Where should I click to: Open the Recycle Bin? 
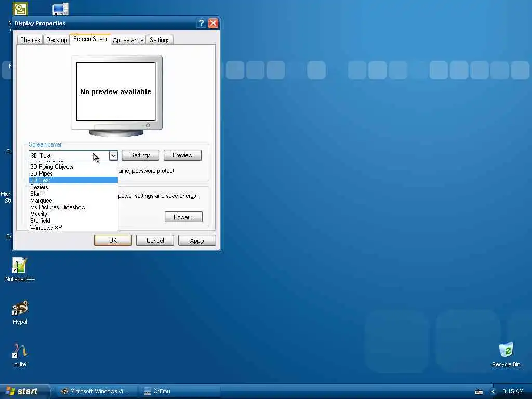tap(506, 354)
